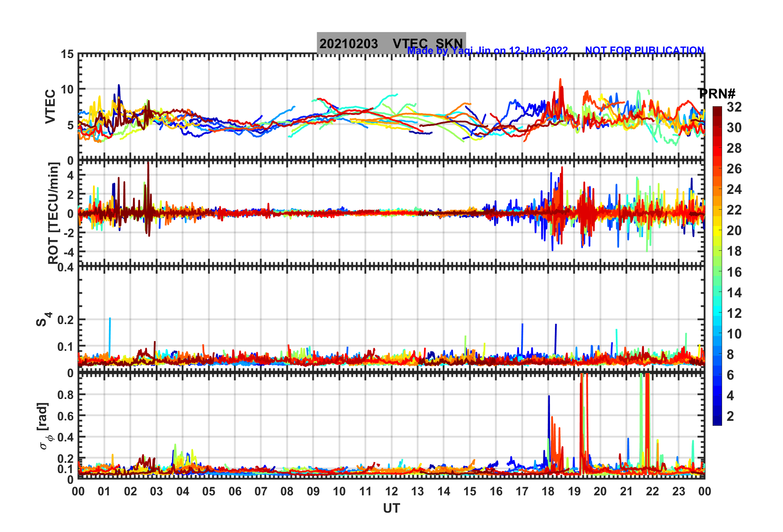Click the PRN# colorbar title
Viewport: 783px width, 532px height.
(717, 93)
